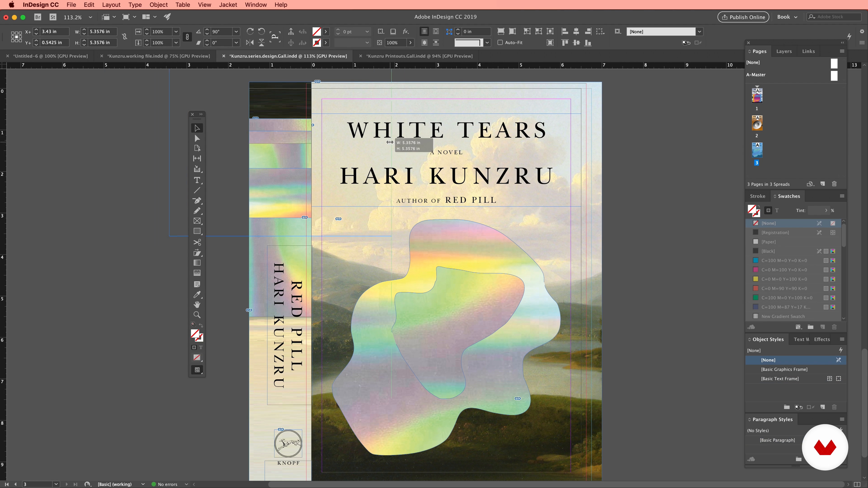Click the delete page trash icon
The height and width of the screenshot is (488, 868).
(834, 184)
